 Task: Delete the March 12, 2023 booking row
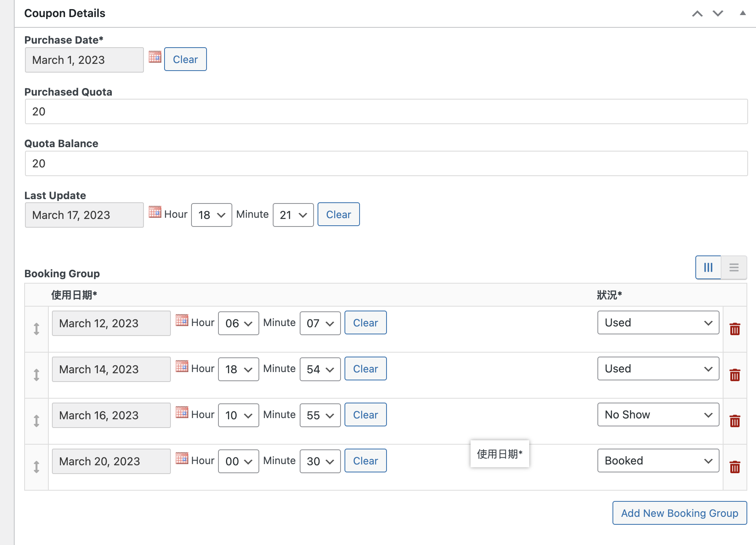click(x=735, y=329)
